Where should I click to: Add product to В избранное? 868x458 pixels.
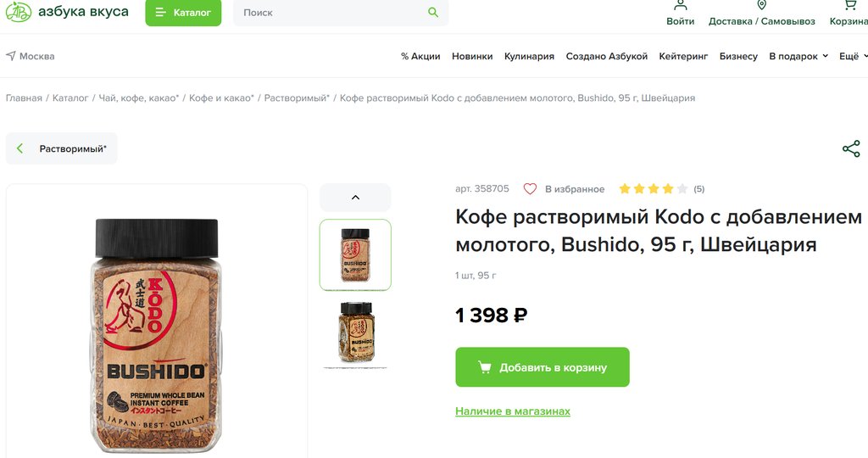point(531,189)
